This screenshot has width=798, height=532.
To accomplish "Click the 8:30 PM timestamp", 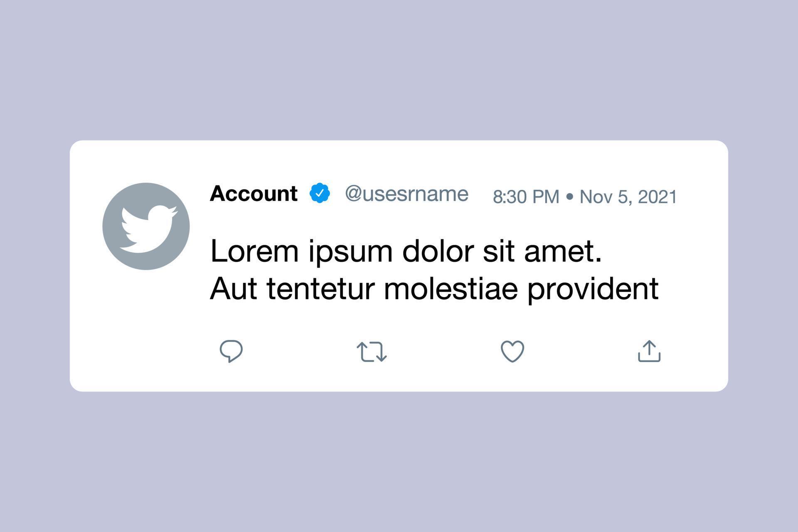I will click(x=526, y=197).
